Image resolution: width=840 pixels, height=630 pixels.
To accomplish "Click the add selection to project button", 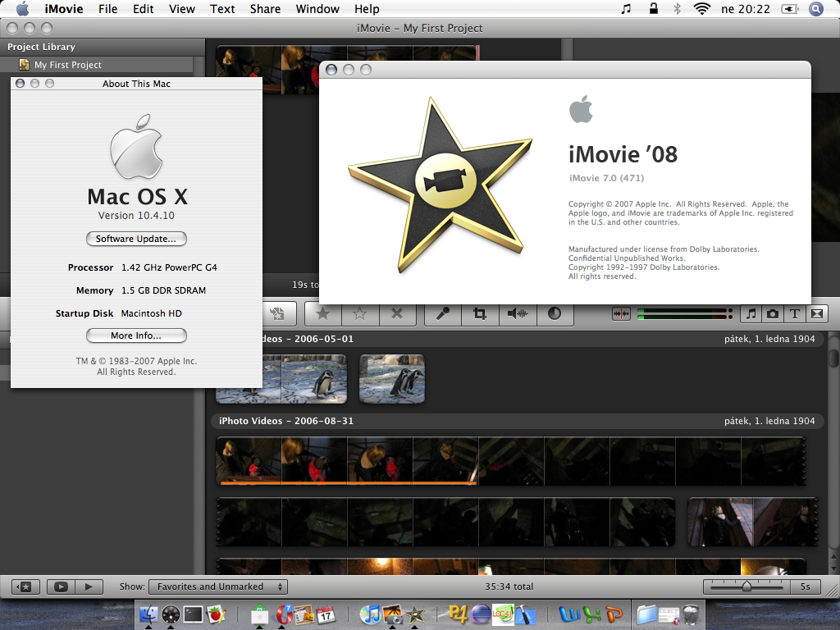I will coord(277,313).
